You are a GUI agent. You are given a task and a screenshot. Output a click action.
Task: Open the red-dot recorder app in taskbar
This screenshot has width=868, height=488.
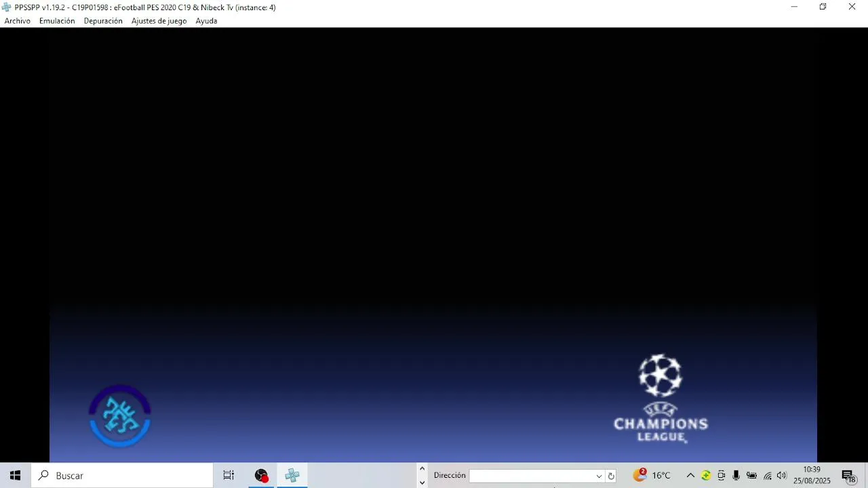point(261,476)
